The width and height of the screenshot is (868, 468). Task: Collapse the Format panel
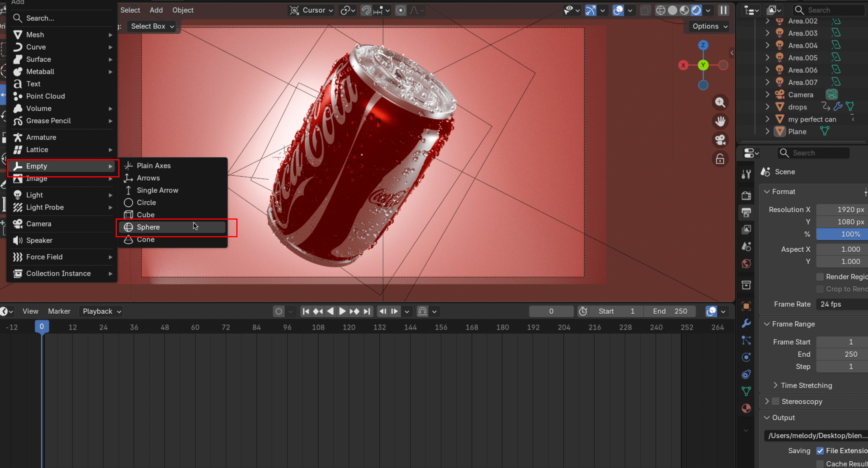click(x=766, y=192)
